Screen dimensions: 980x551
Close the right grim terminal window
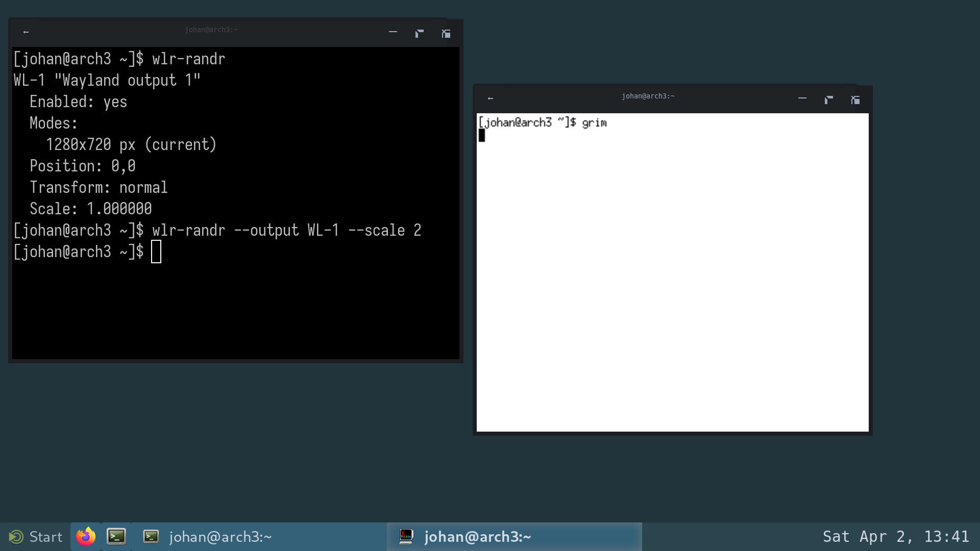(855, 99)
